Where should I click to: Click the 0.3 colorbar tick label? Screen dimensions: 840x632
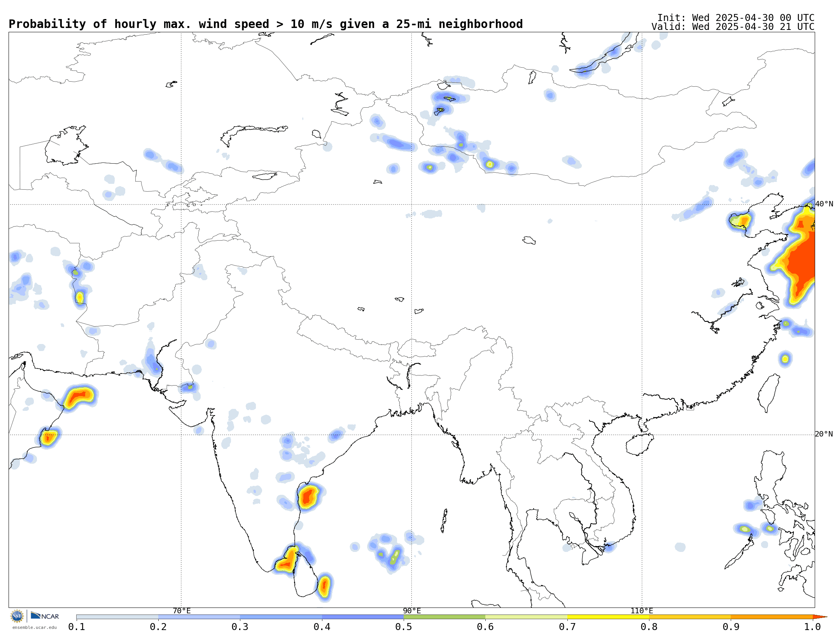[240, 627]
